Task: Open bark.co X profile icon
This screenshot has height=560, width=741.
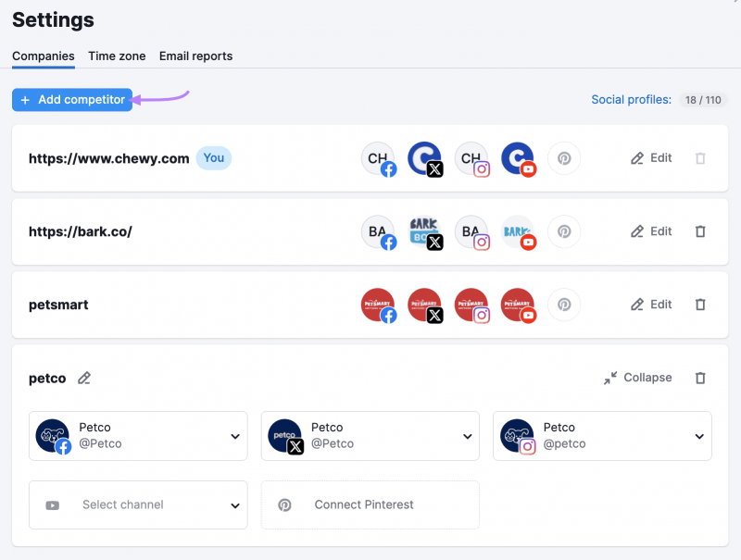Action: coord(425,231)
